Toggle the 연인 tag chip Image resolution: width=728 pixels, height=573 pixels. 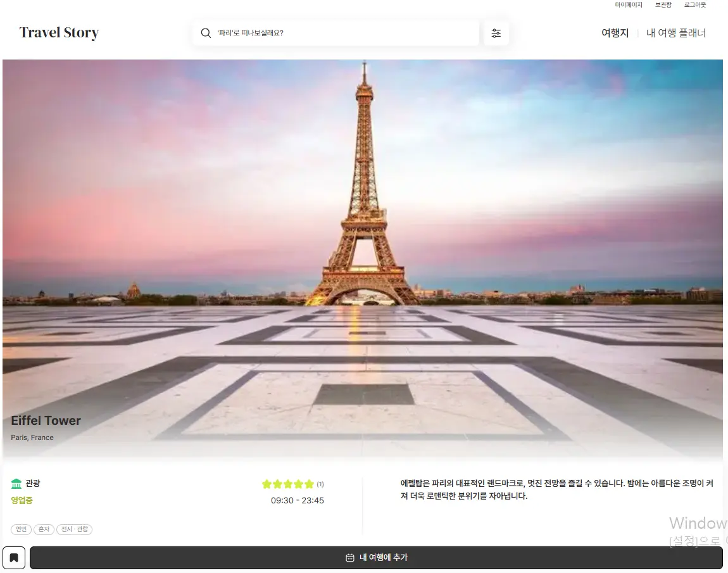(21, 529)
